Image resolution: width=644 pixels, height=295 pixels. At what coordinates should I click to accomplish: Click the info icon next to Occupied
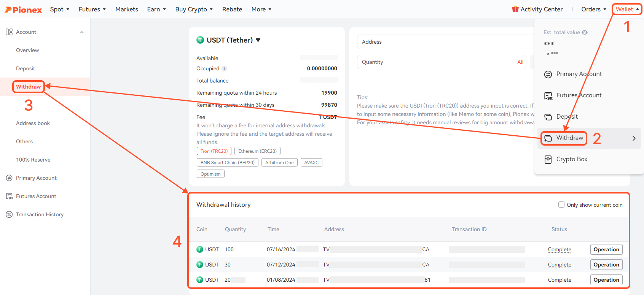coord(224,68)
